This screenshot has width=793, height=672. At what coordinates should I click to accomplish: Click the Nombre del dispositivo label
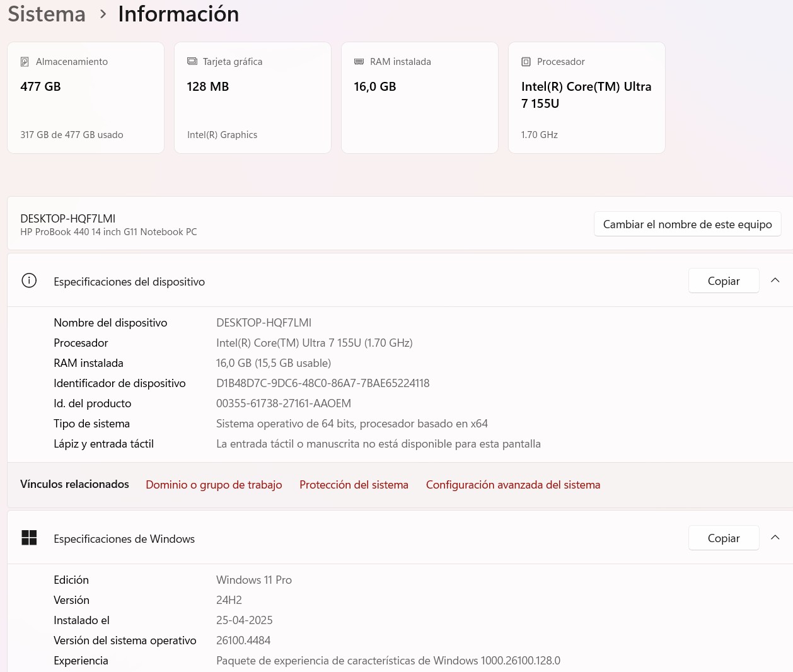110,323
